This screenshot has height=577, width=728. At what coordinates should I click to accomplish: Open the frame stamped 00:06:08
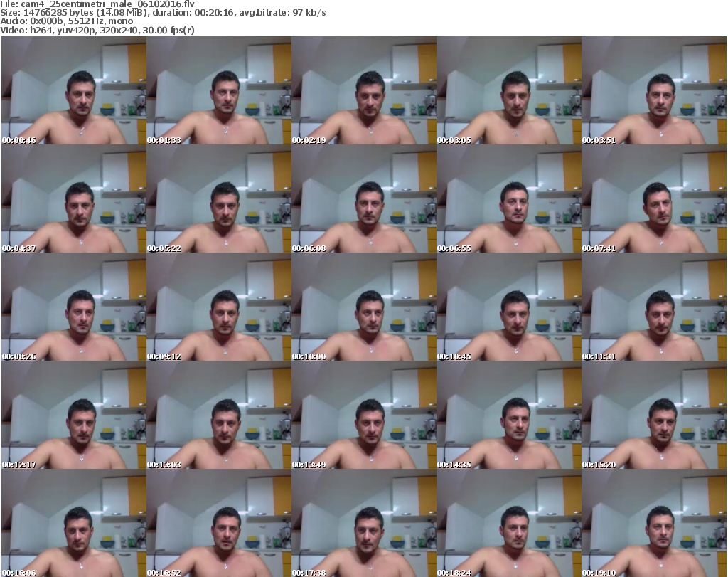pyautogui.click(x=364, y=198)
